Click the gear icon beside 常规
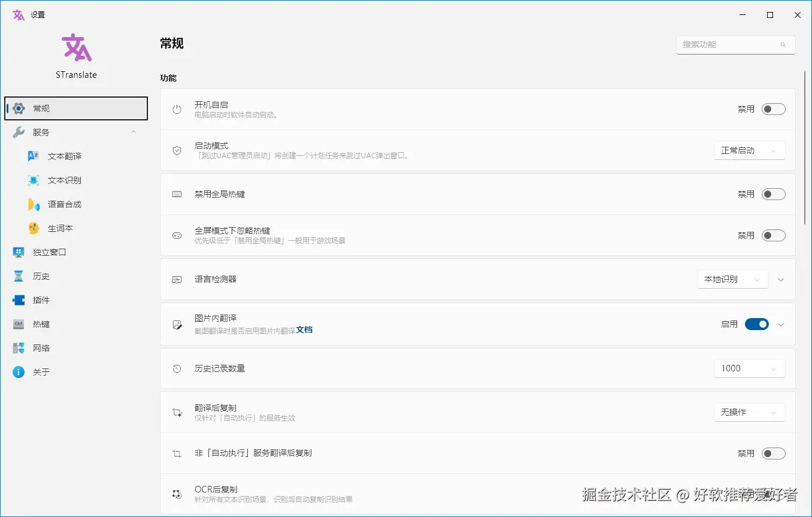 point(19,108)
